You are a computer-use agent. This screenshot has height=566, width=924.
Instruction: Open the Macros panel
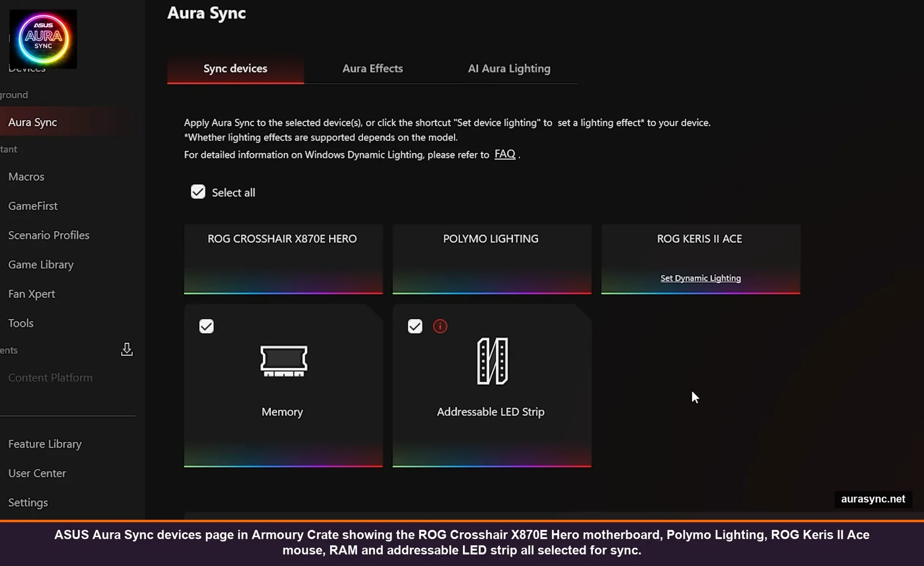[x=26, y=176]
